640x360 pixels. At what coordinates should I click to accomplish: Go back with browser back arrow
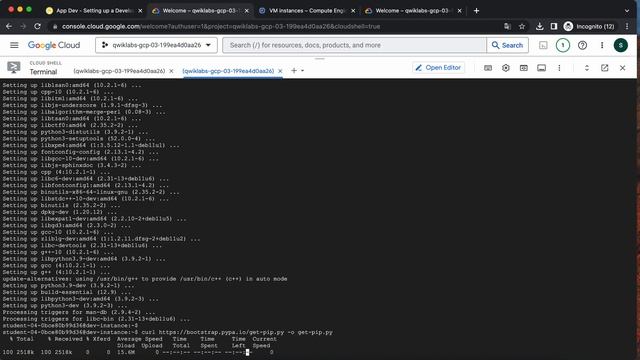(x=9, y=26)
